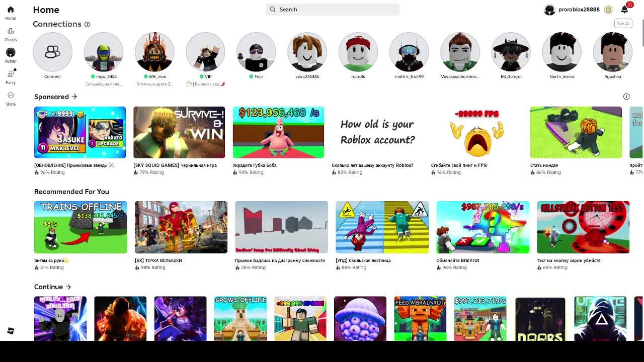Open the More sidebar menu
The height and width of the screenshot is (362, 644).
[11, 95]
